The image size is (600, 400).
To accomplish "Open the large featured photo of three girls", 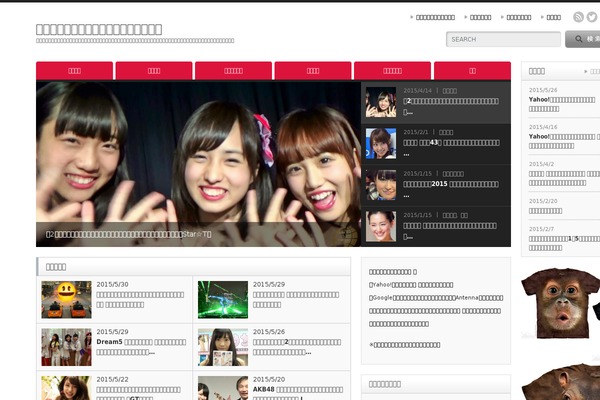I will tap(198, 164).
